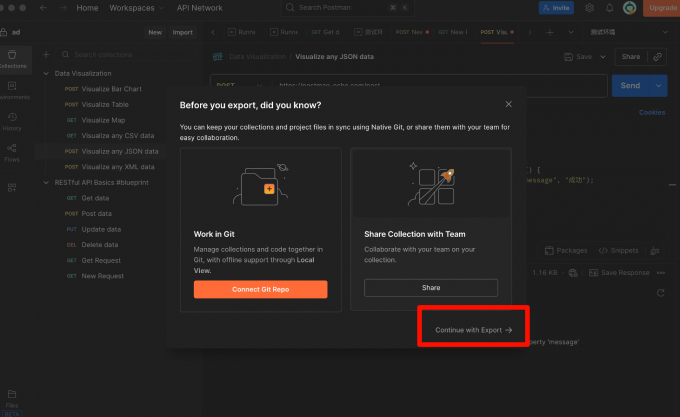Image resolution: width=680 pixels, height=417 pixels.
Task: Click Continue with Export link
Action: click(x=473, y=330)
